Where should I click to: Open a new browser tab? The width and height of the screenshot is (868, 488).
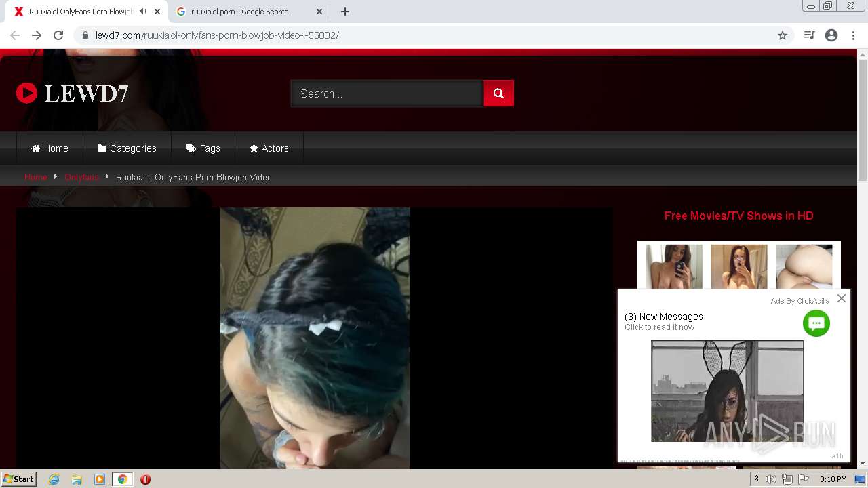pyautogui.click(x=345, y=12)
